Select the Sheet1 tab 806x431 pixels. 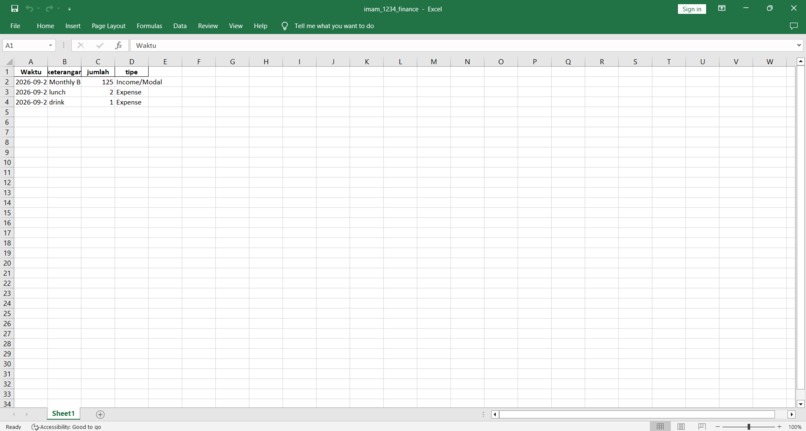63,414
